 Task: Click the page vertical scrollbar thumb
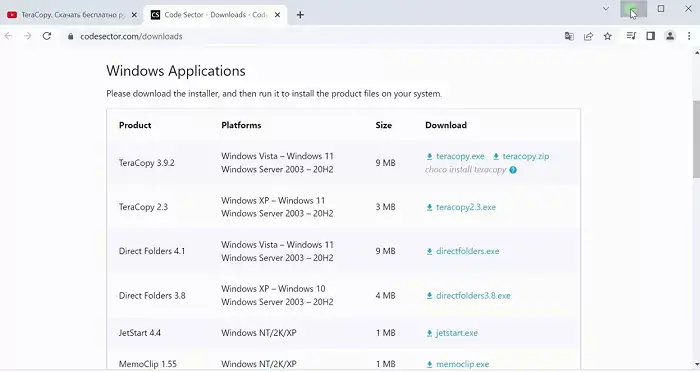[x=696, y=139]
